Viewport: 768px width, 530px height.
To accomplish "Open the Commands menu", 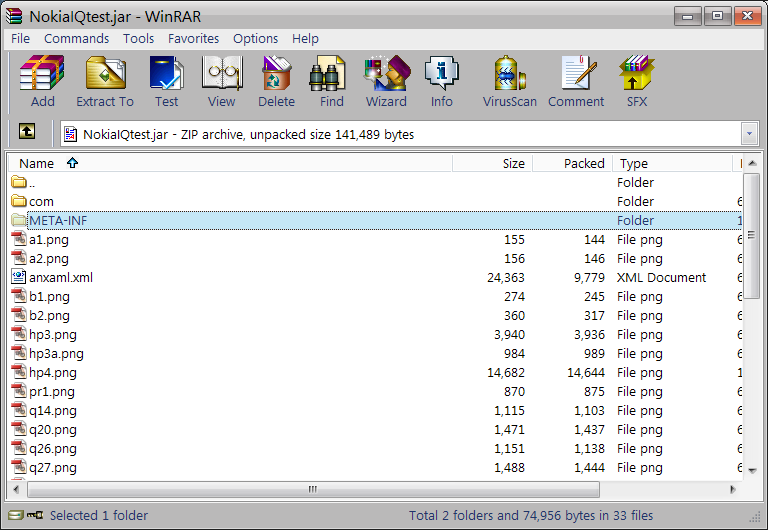I will (x=76, y=38).
